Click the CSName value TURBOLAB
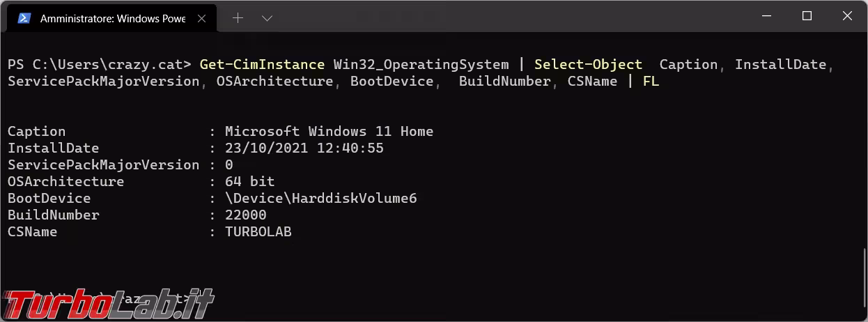868x322 pixels. [258, 232]
